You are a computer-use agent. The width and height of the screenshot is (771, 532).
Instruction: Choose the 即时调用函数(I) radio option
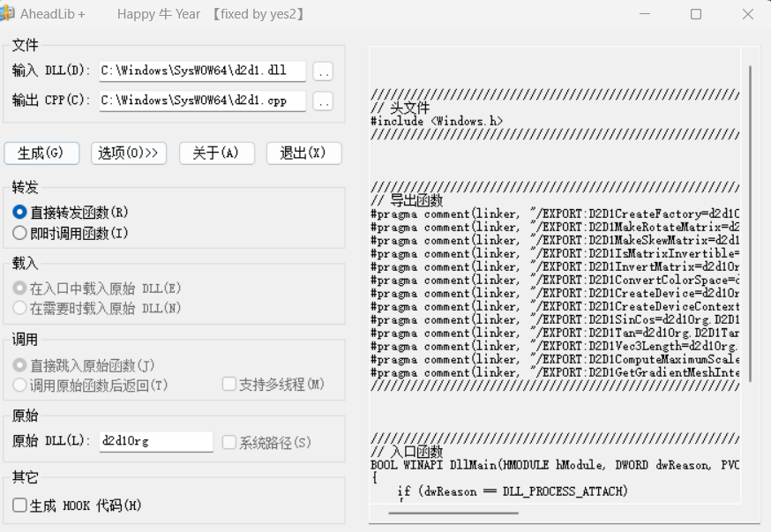point(20,234)
